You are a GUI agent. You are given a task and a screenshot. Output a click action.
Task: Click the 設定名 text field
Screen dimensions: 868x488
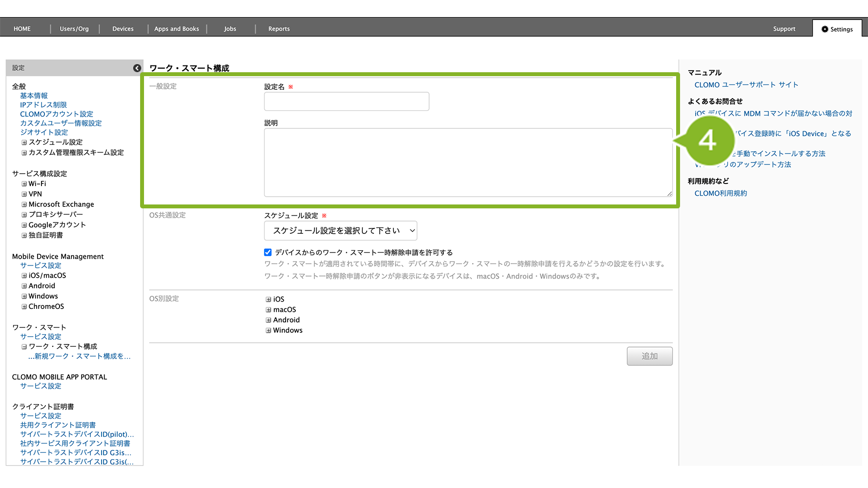(x=347, y=102)
